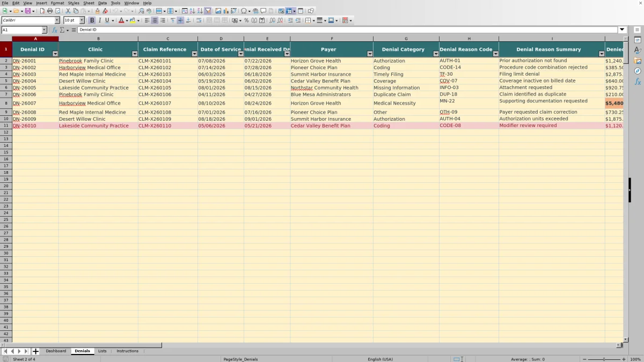Click the Print icon in toolbar

(x=49, y=11)
